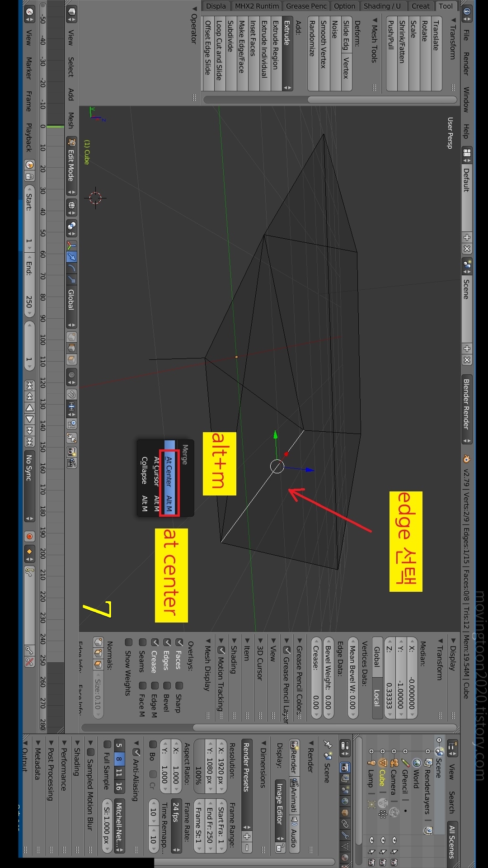
Task: Jump to the first frame in the timeline
Action: [29, 385]
